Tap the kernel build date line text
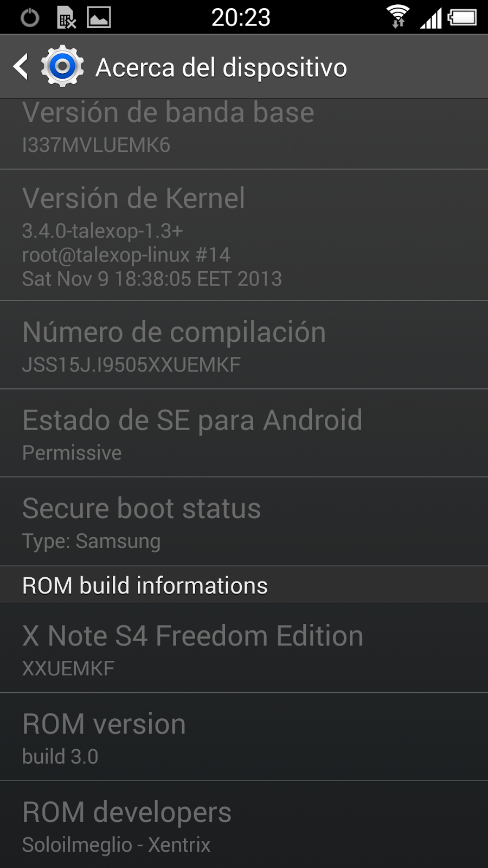 (152, 279)
